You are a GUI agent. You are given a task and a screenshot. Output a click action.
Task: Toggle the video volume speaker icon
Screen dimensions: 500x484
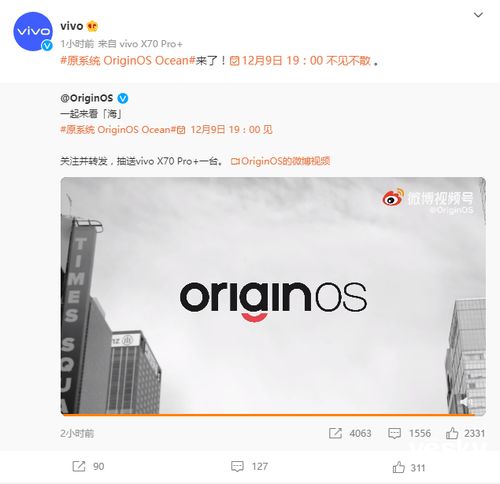[466, 402]
